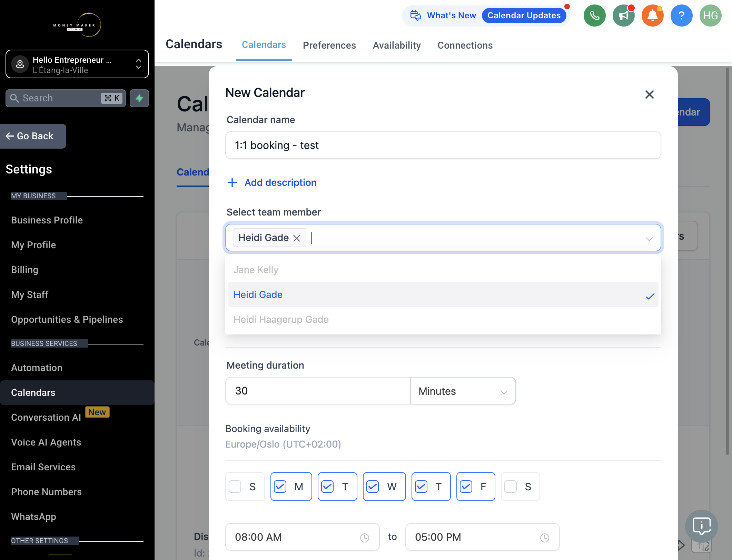The image size is (732, 560).
Task: Uncheck the Tuesday availability checkbox
Action: pyautogui.click(x=327, y=487)
